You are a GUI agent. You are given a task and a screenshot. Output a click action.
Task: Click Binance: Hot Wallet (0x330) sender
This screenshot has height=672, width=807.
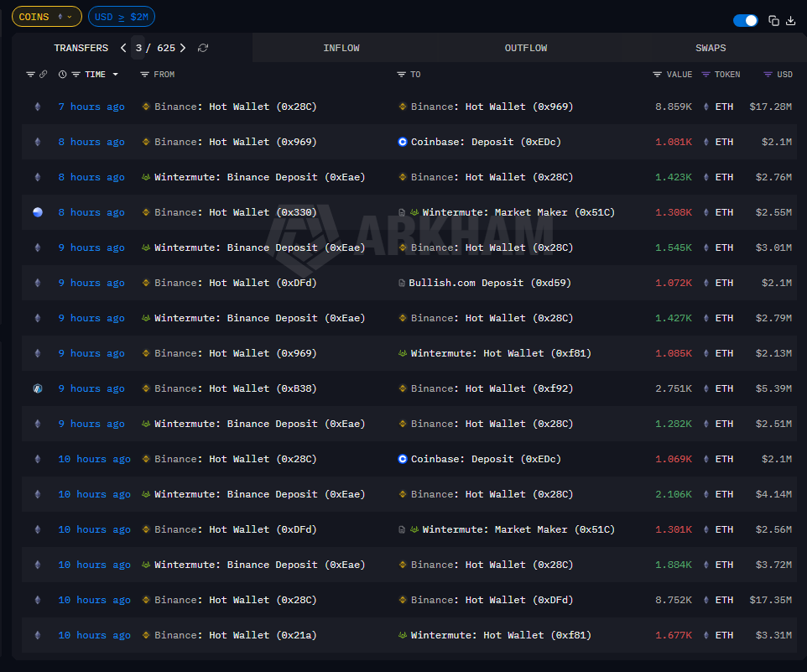point(236,212)
